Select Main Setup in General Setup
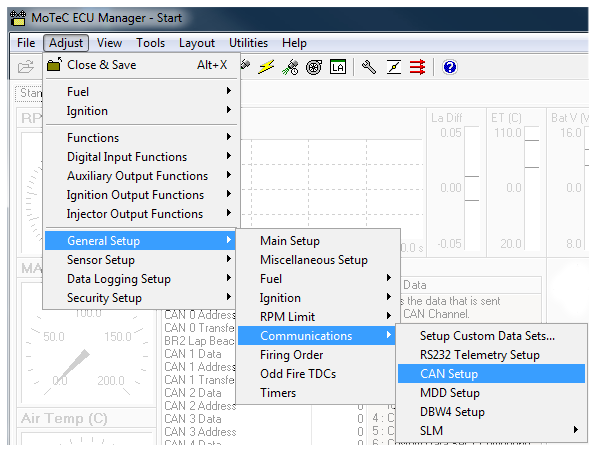The height and width of the screenshot is (457, 601). (x=318, y=241)
